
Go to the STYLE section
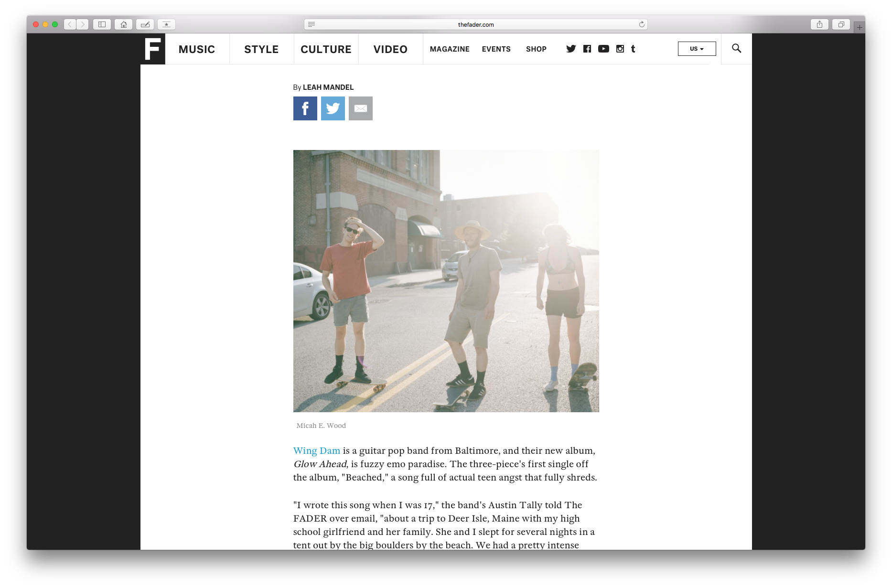pos(261,49)
